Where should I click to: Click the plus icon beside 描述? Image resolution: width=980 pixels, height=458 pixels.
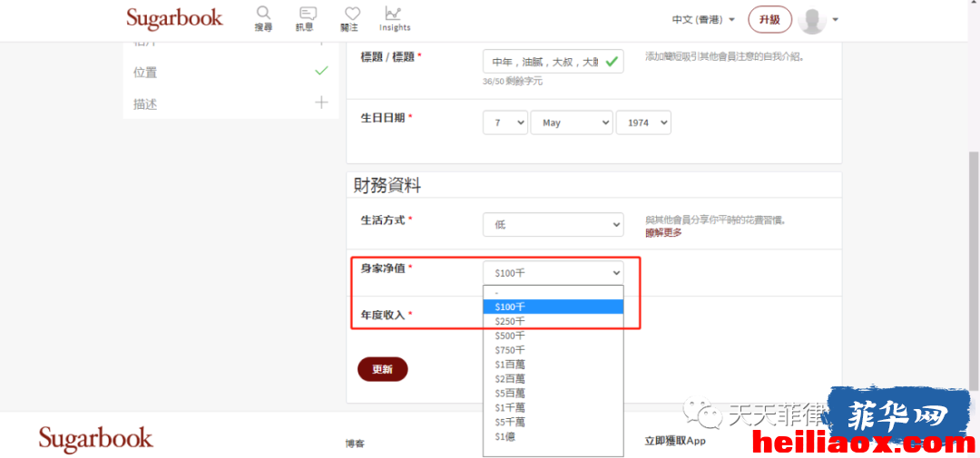point(321,102)
